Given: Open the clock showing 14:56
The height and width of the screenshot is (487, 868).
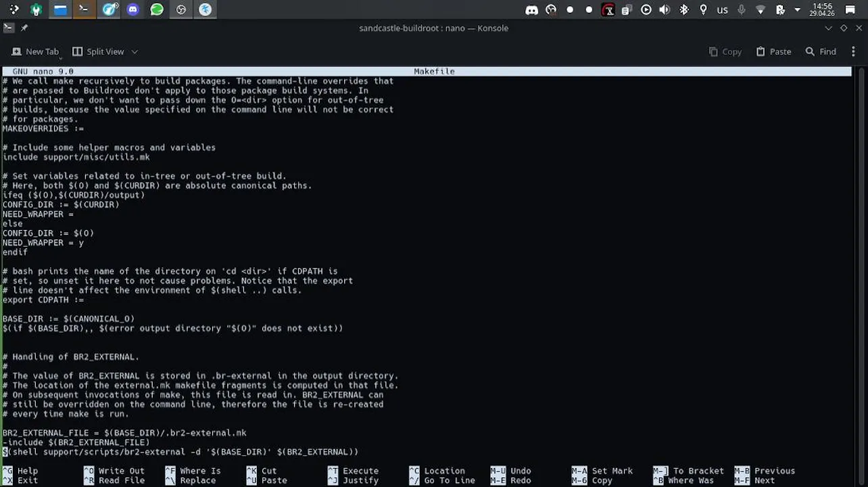Looking at the screenshot, I should point(822,10).
